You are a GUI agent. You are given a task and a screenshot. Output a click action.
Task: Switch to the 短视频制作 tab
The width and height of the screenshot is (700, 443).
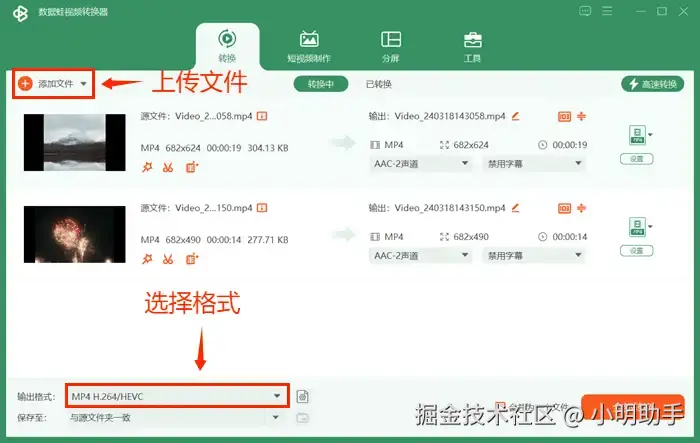coord(309,46)
